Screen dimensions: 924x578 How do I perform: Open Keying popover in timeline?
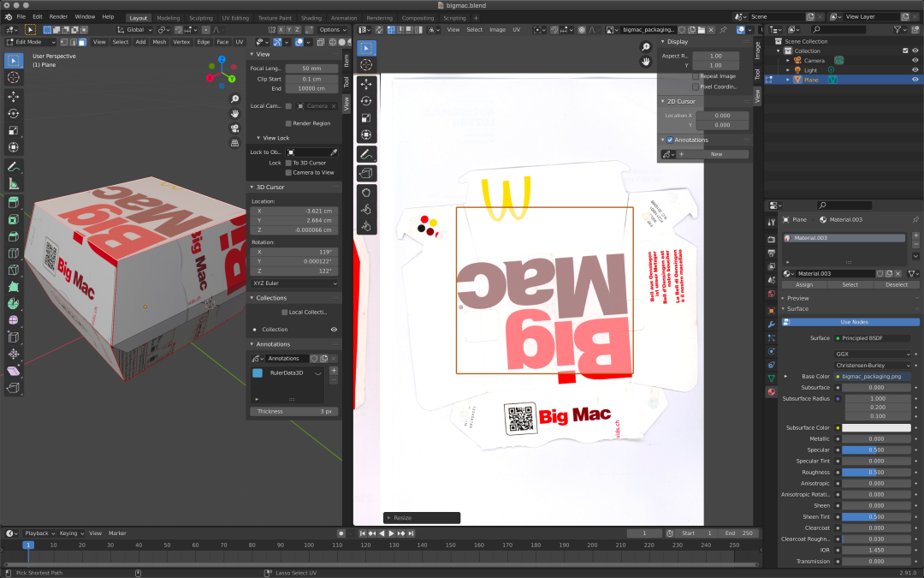click(x=71, y=533)
